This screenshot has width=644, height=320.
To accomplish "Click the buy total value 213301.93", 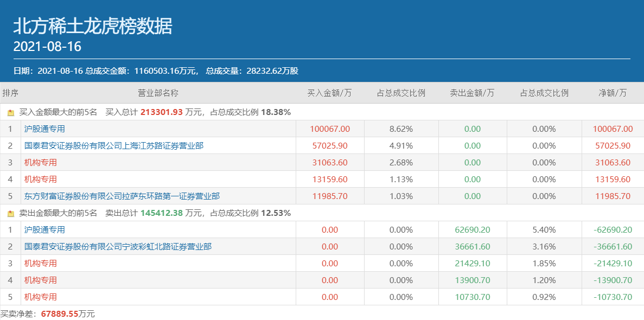I will click(161, 113).
